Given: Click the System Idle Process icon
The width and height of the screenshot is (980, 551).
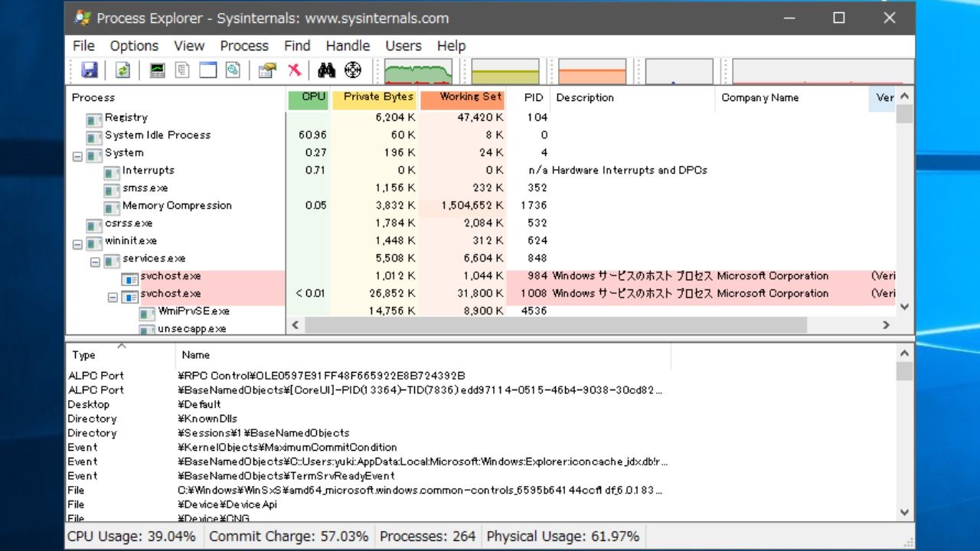Looking at the screenshot, I should click(x=94, y=136).
